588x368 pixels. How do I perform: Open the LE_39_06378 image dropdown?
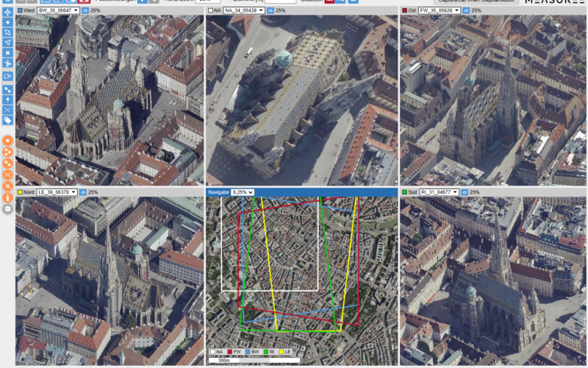click(57, 192)
